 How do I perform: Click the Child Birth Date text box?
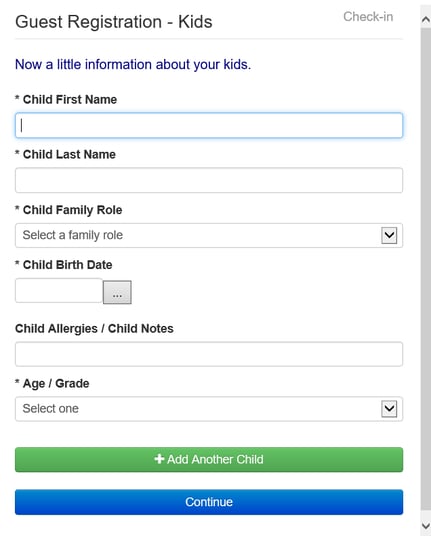(59, 291)
